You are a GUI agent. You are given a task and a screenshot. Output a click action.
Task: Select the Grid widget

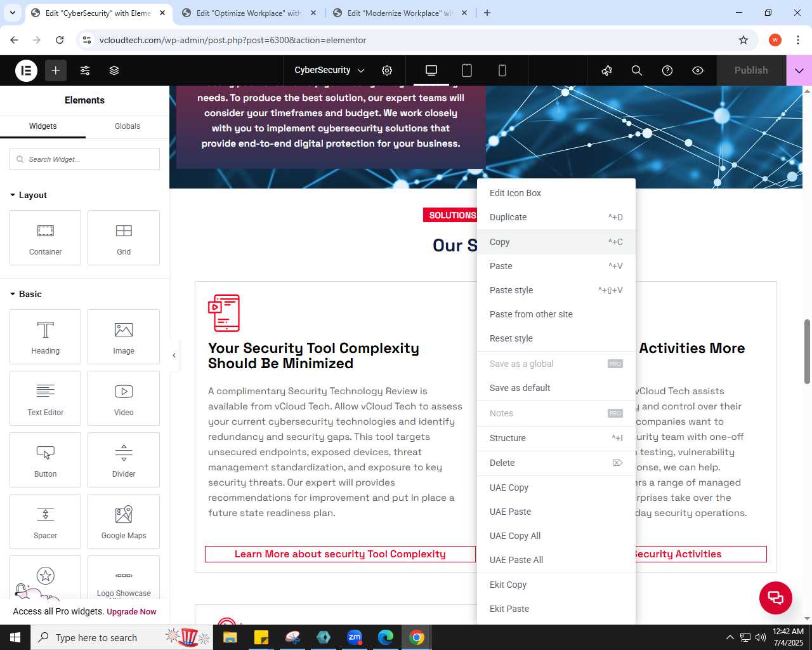[x=124, y=237]
